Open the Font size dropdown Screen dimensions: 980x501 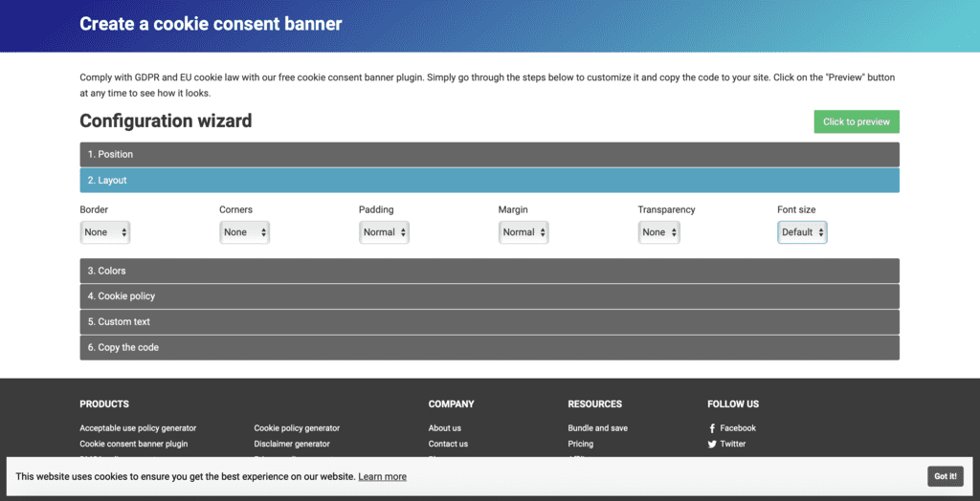(802, 232)
